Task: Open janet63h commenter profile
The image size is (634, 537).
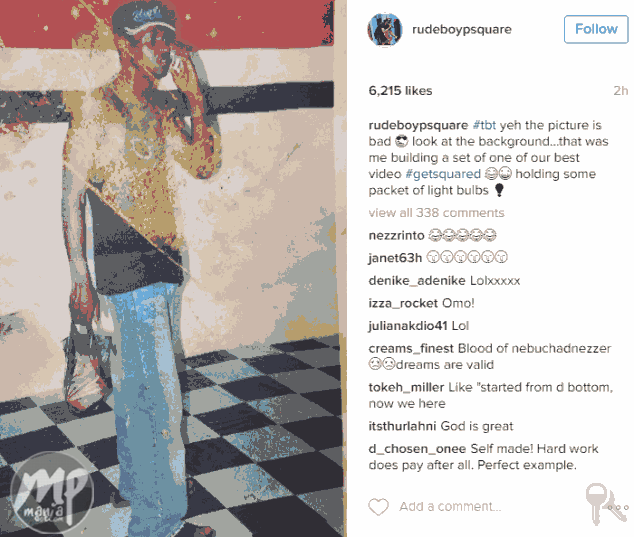Action: click(x=395, y=258)
